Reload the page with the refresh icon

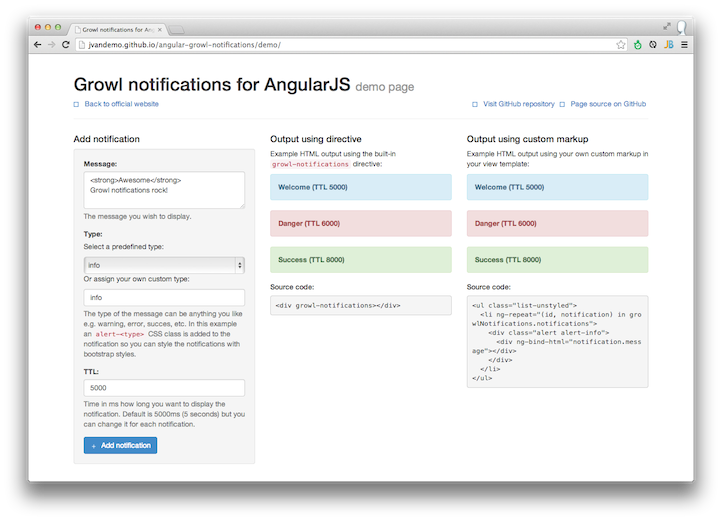pos(65,45)
